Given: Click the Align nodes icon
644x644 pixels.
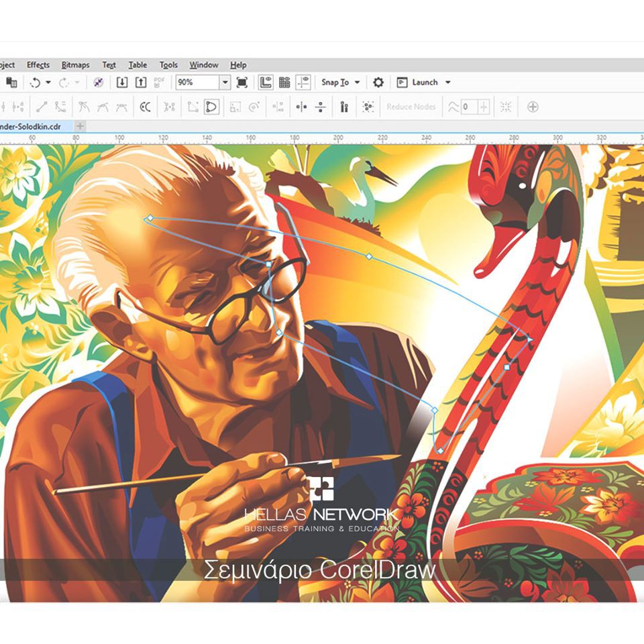Looking at the screenshot, I should 278,107.
